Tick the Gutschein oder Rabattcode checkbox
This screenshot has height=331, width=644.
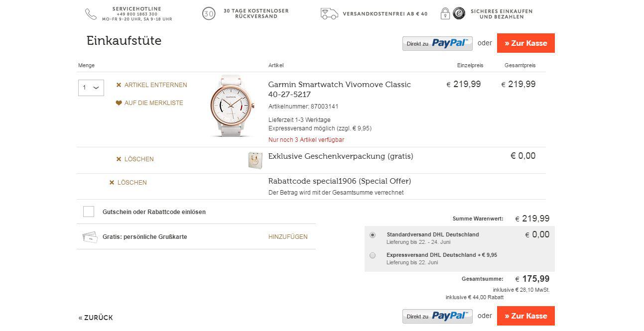click(89, 212)
